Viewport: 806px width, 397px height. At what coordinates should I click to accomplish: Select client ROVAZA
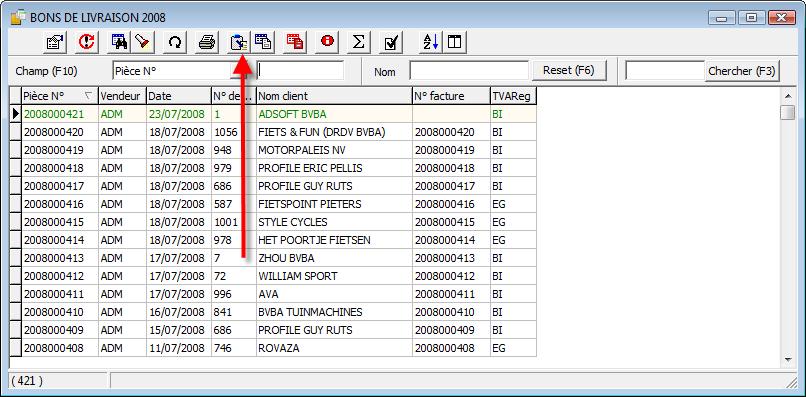[278, 348]
